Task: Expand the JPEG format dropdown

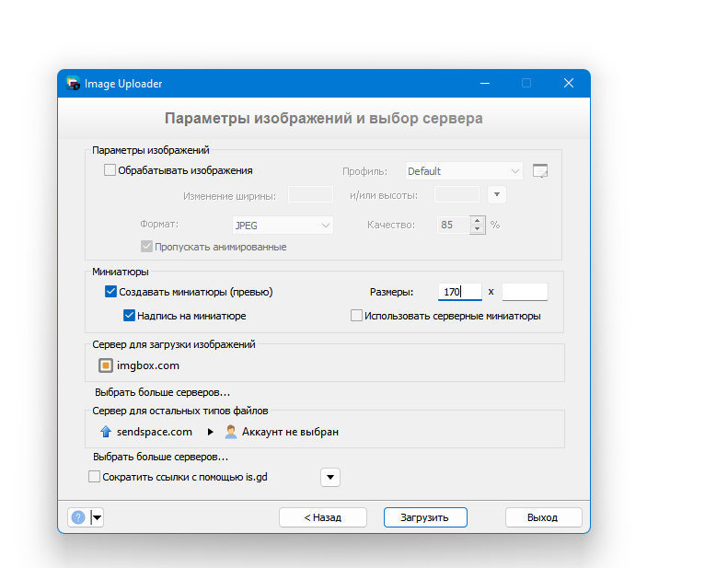Action: [283, 226]
